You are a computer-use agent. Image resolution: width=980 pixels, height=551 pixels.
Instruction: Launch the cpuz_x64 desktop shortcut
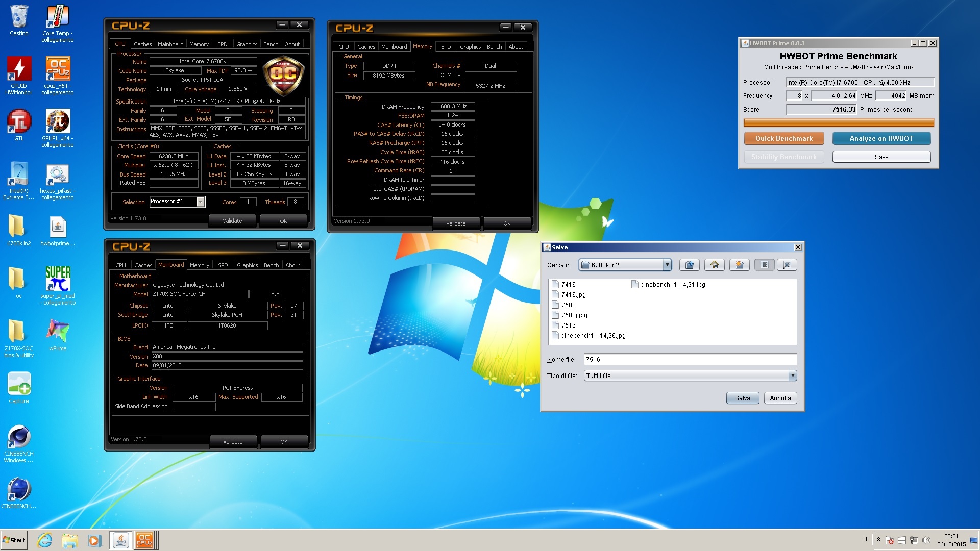click(58, 76)
